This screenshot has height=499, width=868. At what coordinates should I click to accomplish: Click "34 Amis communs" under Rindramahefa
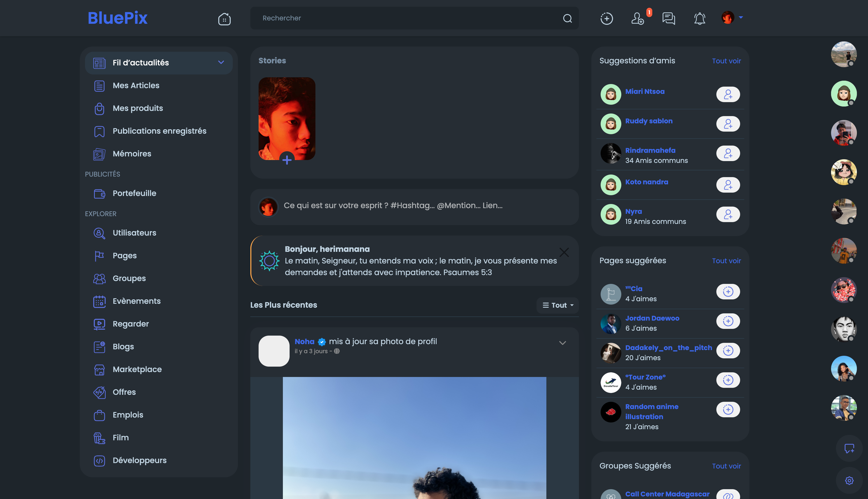click(x=656, y=160)
